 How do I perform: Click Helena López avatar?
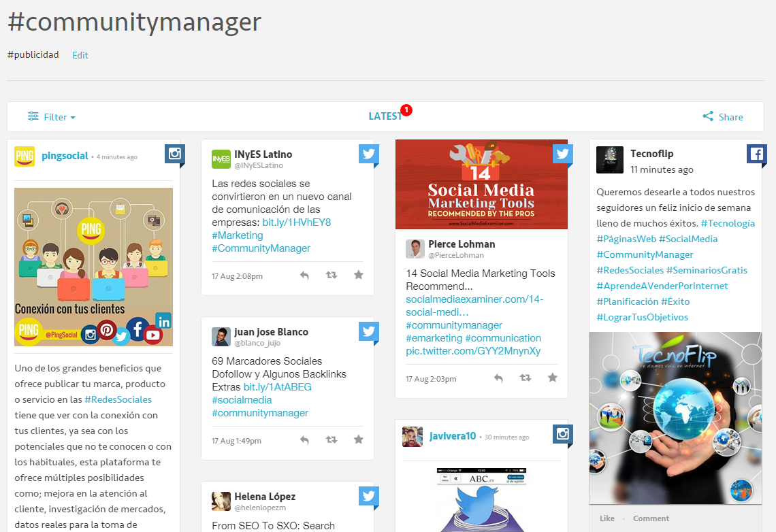221,501
